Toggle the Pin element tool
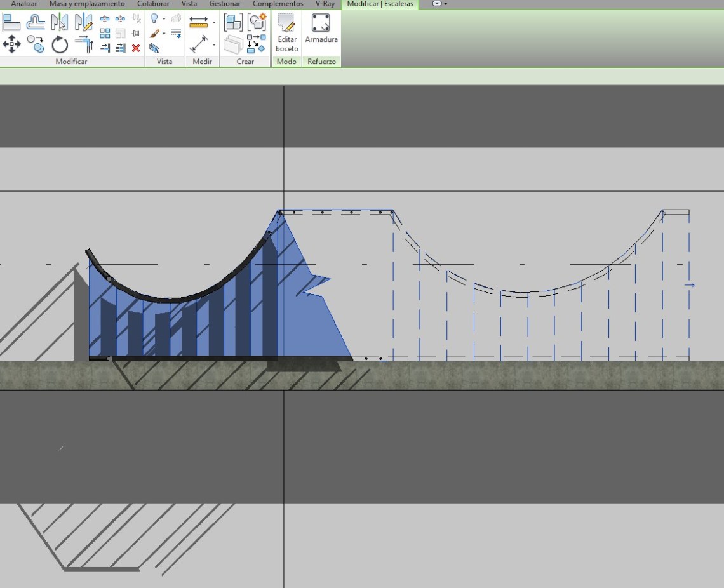This screenshot has width=724, height=588. click(136, 34)
